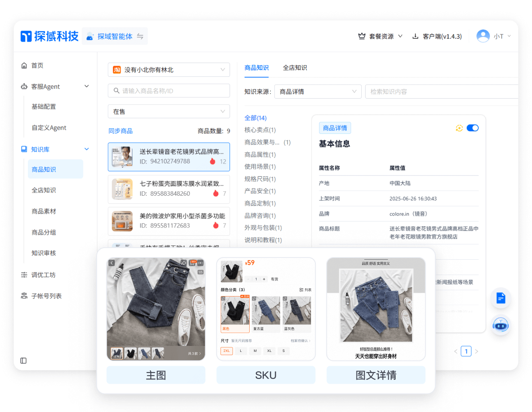Open the floating robot assistant icon bottom right
The height and width of the screenshot is (412, 532).
pos(501,325)
